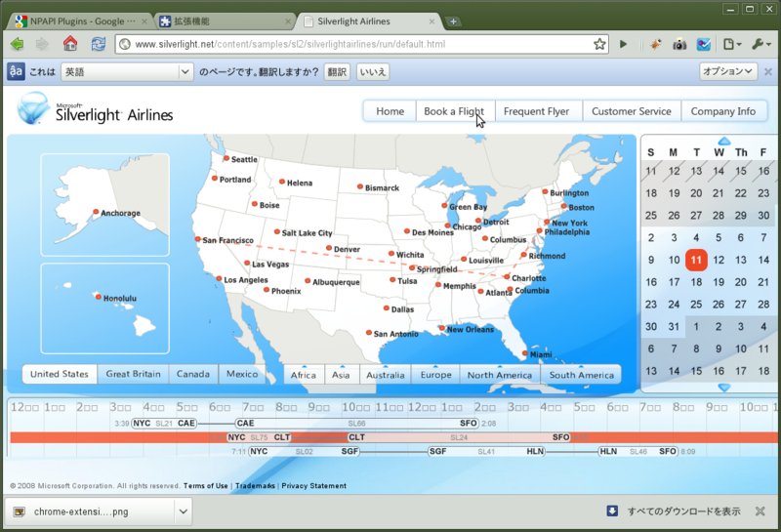Select the NYC-CLT-SFO highlighted flight row
The height and width of the screenshot is (532, 781).
click(393, 437)
